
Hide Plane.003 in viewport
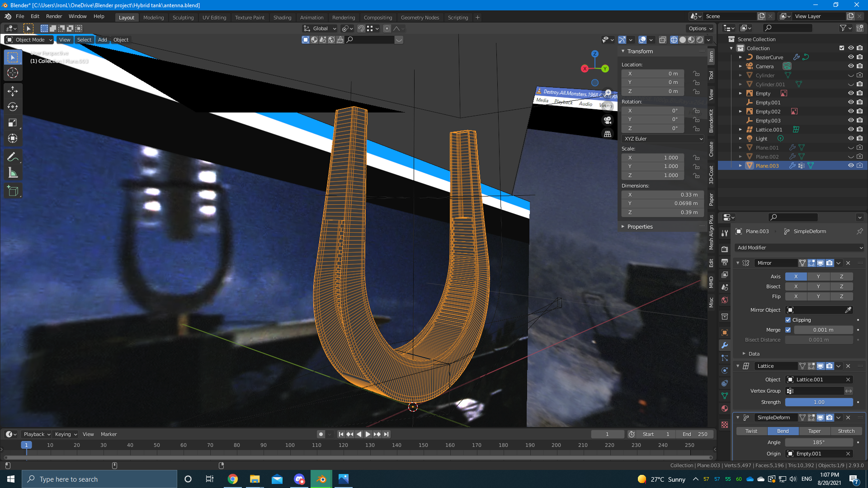click(851, 166)
